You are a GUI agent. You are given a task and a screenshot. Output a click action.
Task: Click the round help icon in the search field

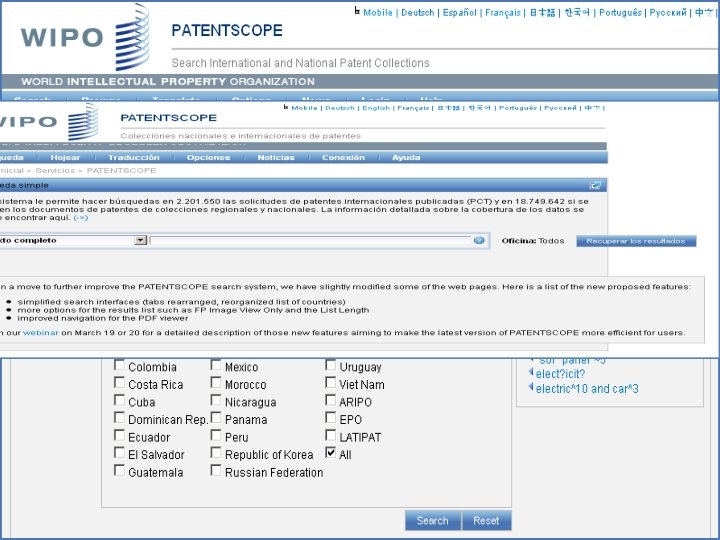tap(479, 240)
